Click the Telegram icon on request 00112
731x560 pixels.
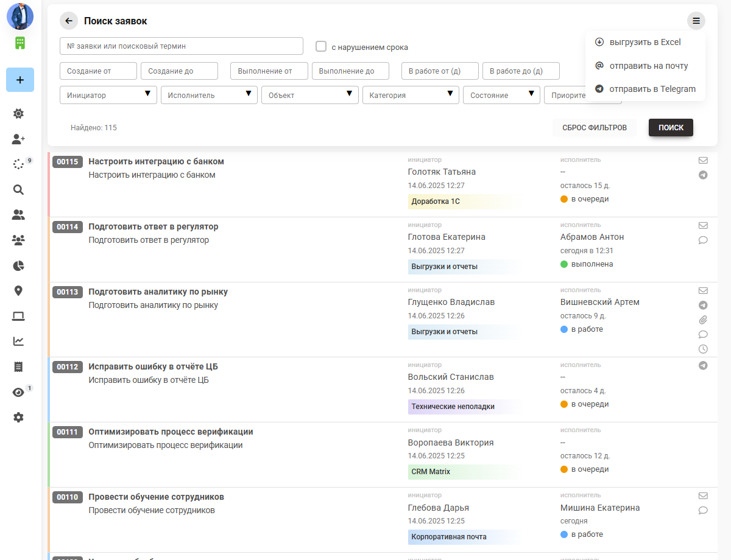click(x=703, y=366)
